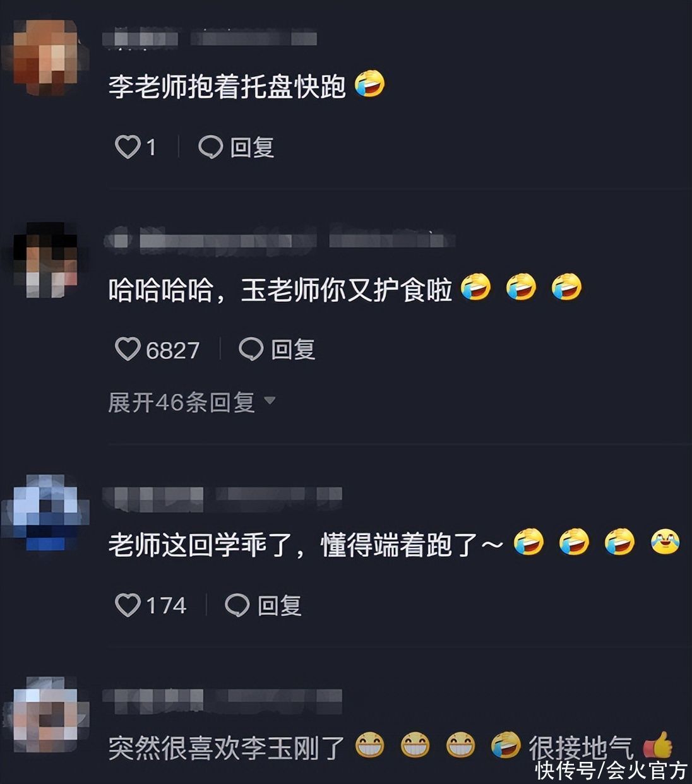Select the comment text 李老师抱着托盘快跑
The height and width of the screenshot is (784, 692).
(227, 86)
